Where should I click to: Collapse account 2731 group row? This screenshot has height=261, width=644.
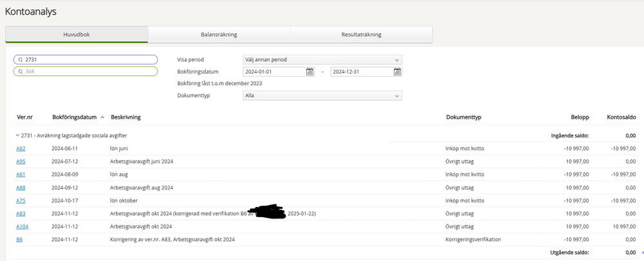(x=17, y=135)
